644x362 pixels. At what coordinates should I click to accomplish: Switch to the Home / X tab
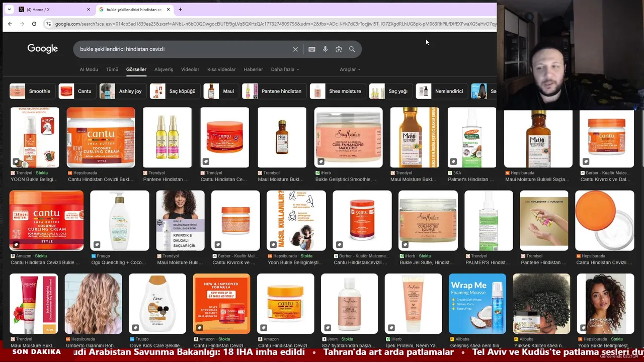pos(54,10)
